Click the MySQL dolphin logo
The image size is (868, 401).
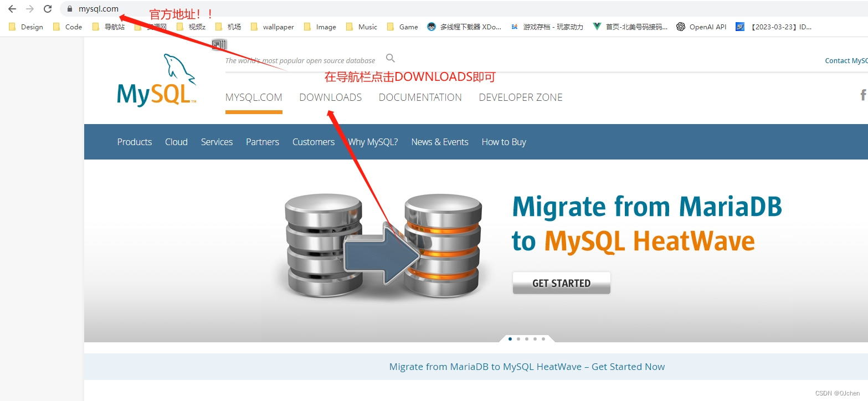click(x=157, y=80)
